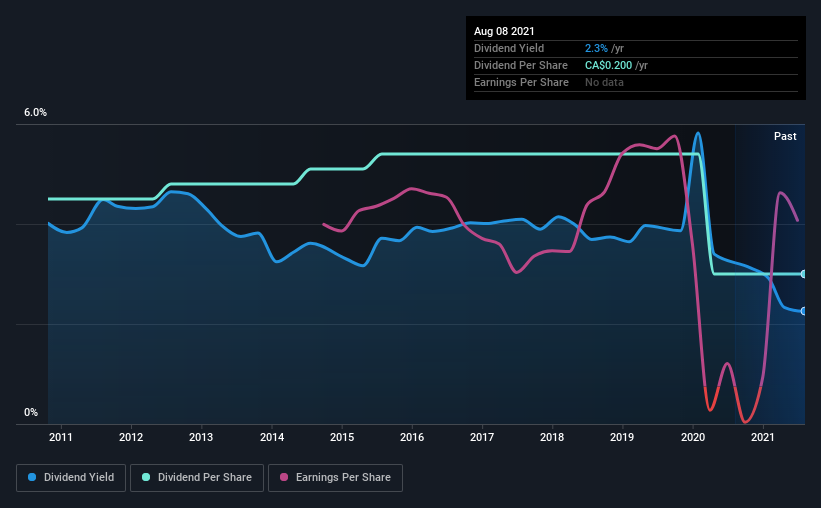Select the 2016 x-axis year label
Image resolution: width=821 pixels, height=508 pixels.
pyautogui.click(x=412, y=437)
